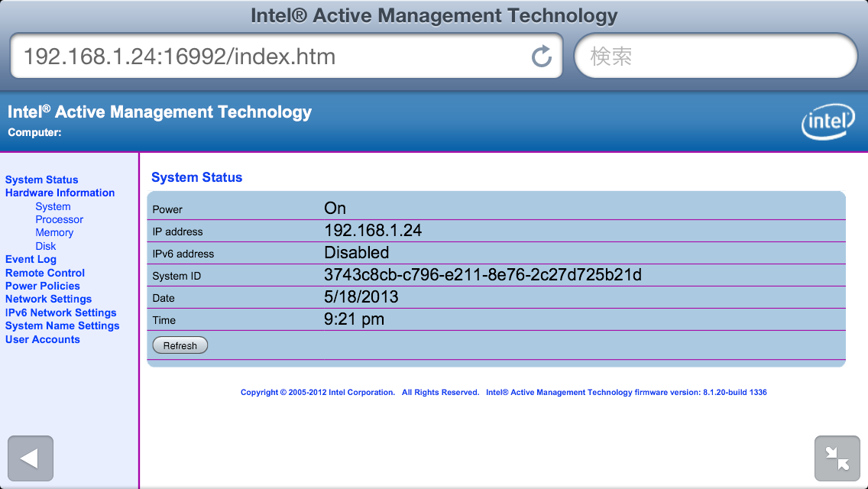This screenshot has width=868, height=489.
Task: Click the Power row label
Action: (167, 209)
